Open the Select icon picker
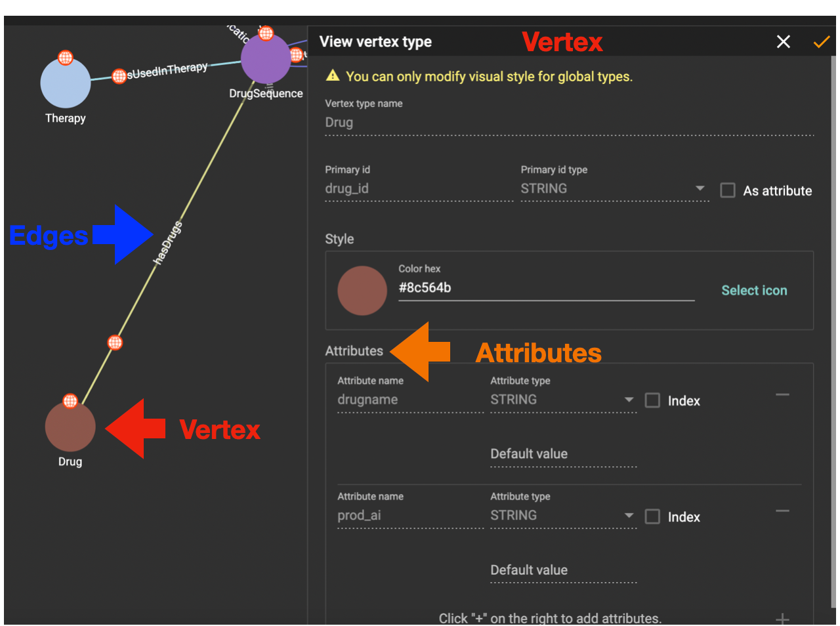840x626 pixels. pos(754,290)
